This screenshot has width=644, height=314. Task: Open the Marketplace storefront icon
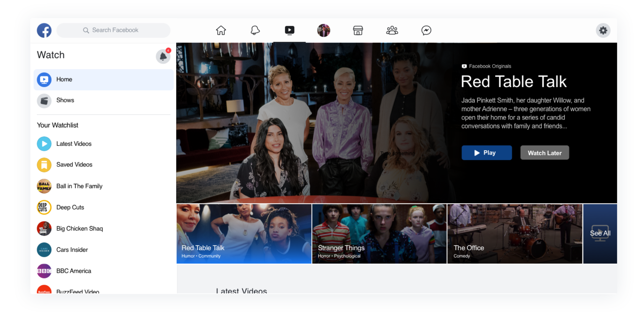coord(358,30)
